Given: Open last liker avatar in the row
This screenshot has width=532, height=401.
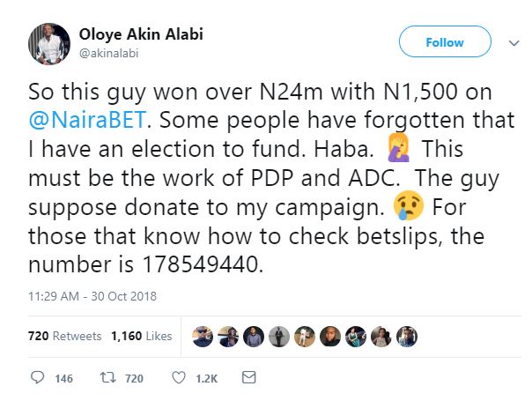Looking at the screenshot, I should (x=407, y=337).
